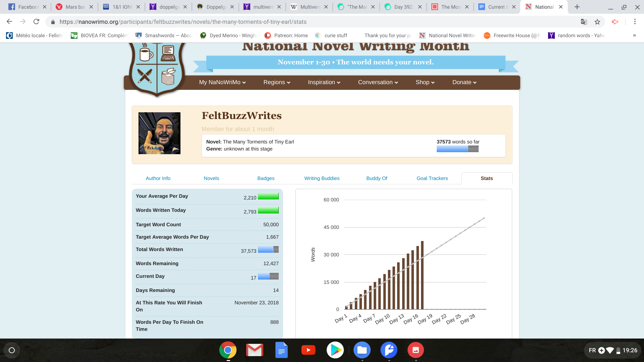Screen dimensions: 644x362
Task: Launch YouTube from the shelf
Action: pyautogui.click(x=308, y=350)
